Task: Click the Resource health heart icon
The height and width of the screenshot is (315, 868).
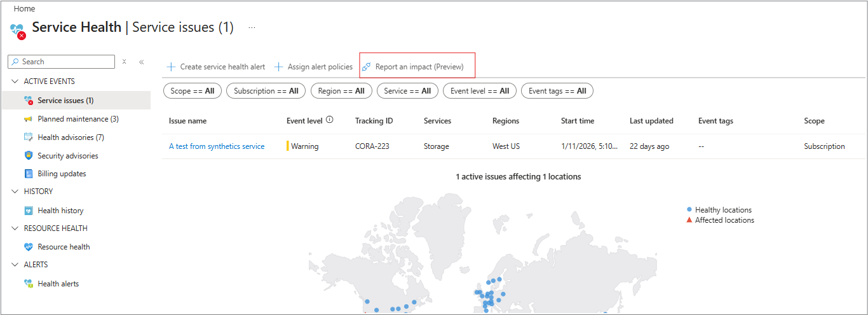Action: 28,247
